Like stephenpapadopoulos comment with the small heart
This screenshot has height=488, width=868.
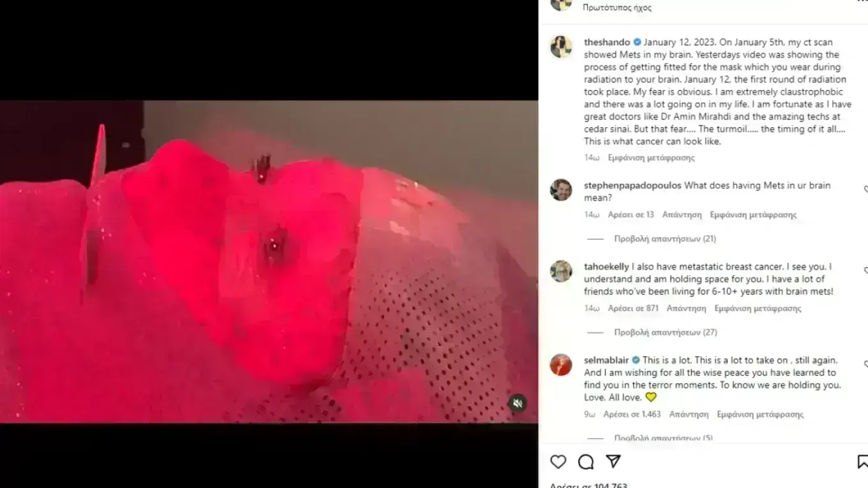coord(865,190)
